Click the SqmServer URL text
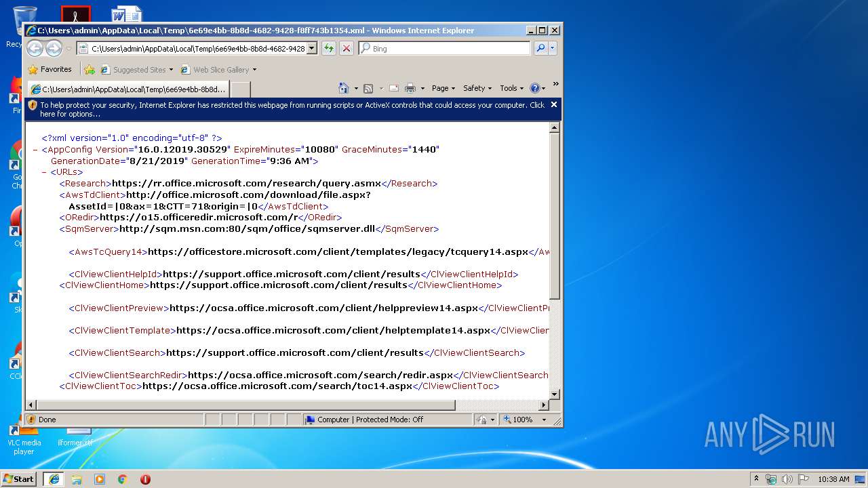This screenshot has height=488, width=868. (247, 229)
